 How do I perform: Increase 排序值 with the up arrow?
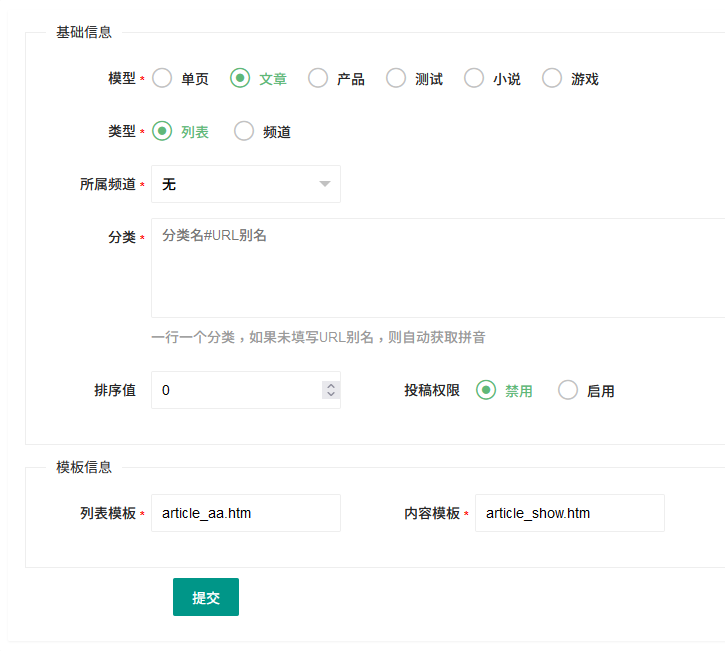coord(331,386)
